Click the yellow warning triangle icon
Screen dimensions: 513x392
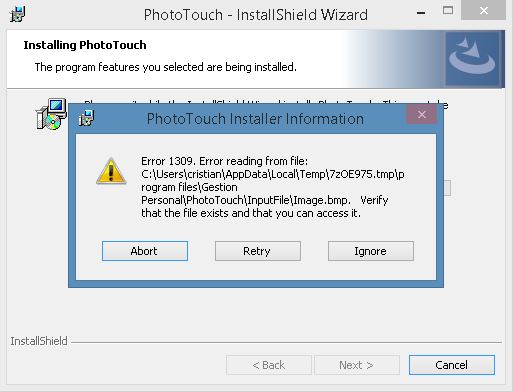click(111, 171)
